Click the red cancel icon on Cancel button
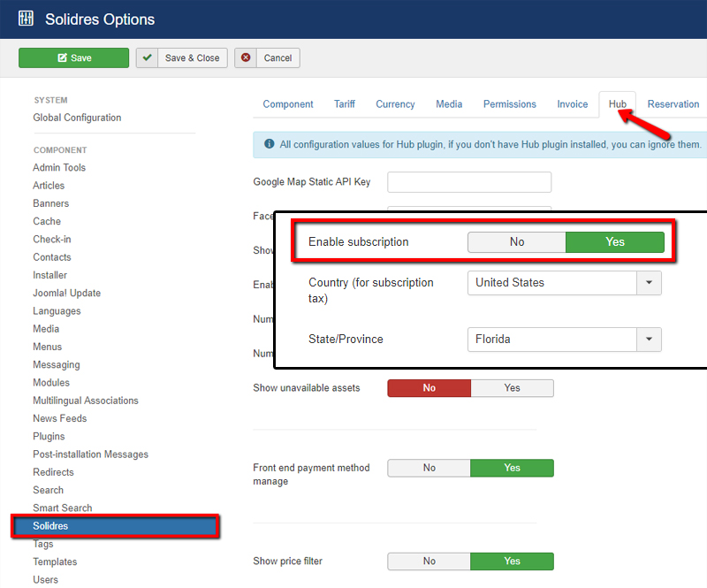 tap(245, 57)
